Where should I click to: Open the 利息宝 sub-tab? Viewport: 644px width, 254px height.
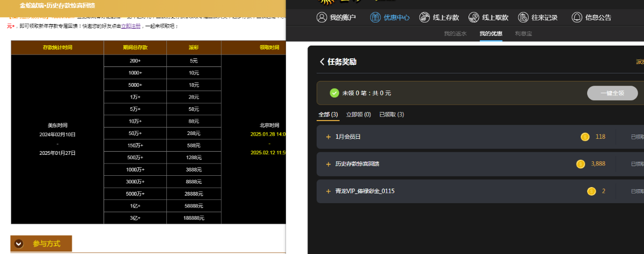point(523,34)
